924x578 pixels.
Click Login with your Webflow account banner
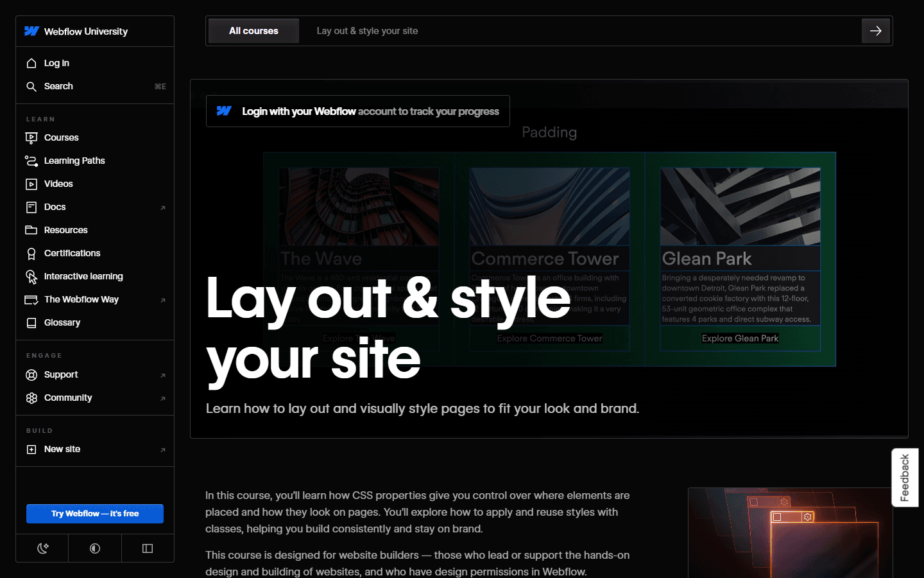[x=358, y=111]
